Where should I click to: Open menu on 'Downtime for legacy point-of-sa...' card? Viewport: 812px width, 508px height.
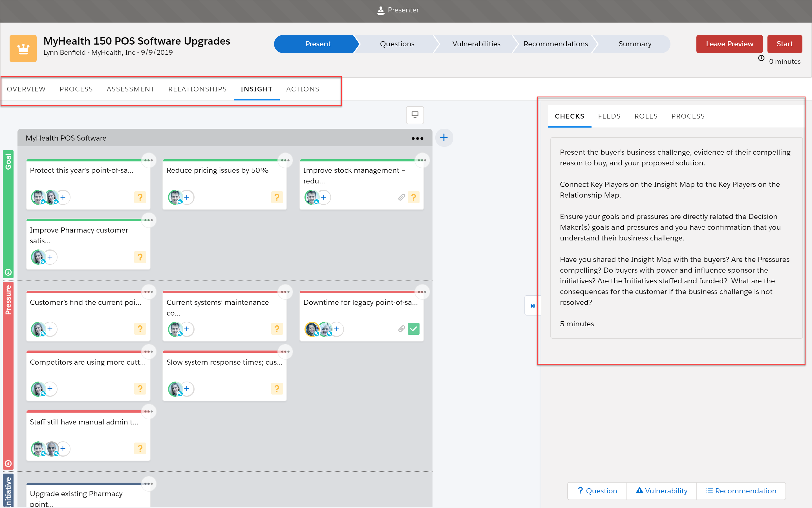(x=422, y=292)
